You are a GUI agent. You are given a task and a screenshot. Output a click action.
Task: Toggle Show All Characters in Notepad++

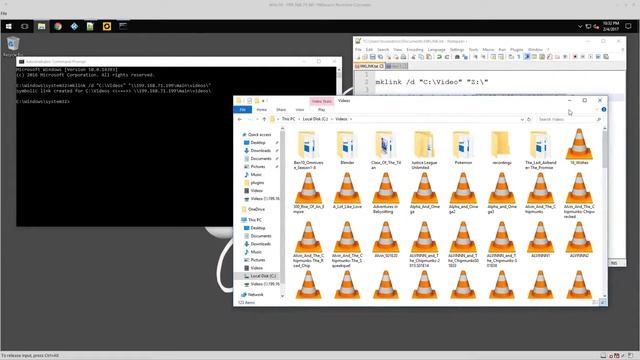[x=519, y=57]
